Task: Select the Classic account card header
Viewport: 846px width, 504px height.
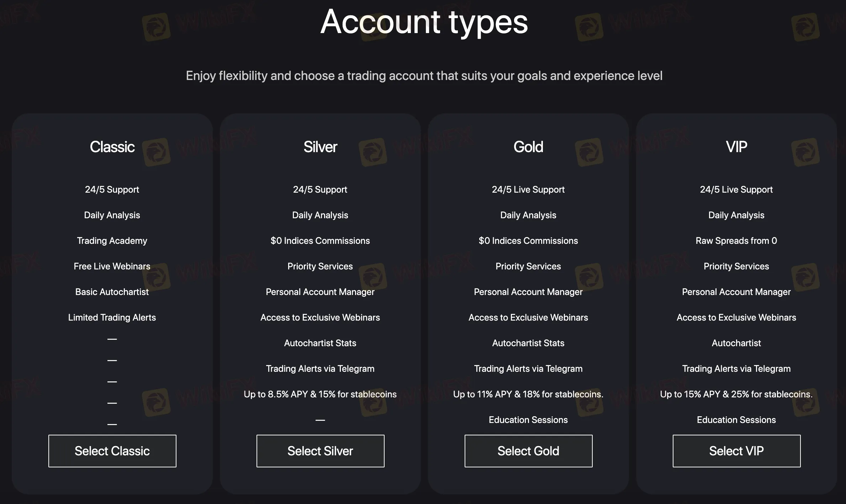Action: pos(112,147)
